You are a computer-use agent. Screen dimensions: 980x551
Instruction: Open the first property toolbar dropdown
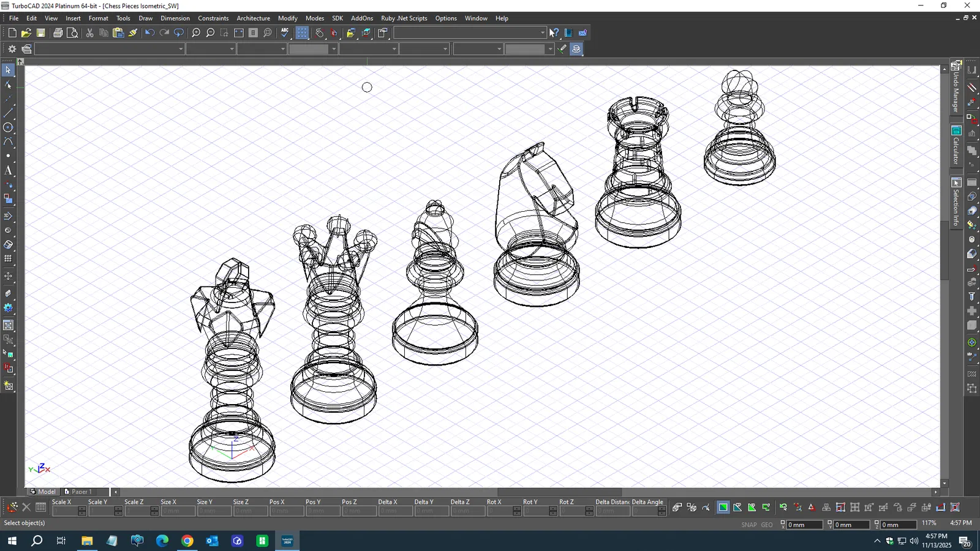click(x=181, y=49)
